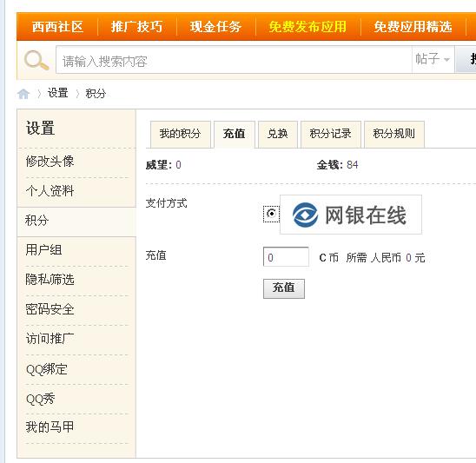Open 现金任务 in the navigation bar

click(215, 27)
